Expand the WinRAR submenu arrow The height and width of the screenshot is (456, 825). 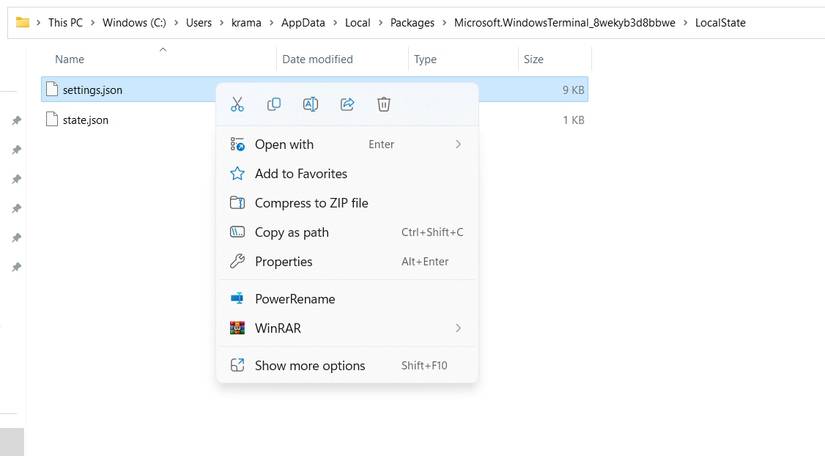458,328
